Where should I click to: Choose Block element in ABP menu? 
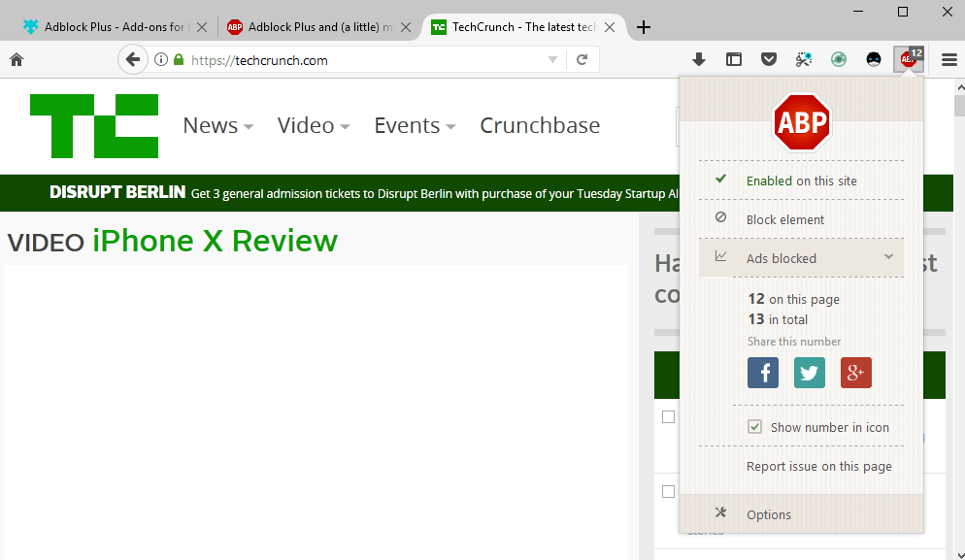[x=801, y=219]
